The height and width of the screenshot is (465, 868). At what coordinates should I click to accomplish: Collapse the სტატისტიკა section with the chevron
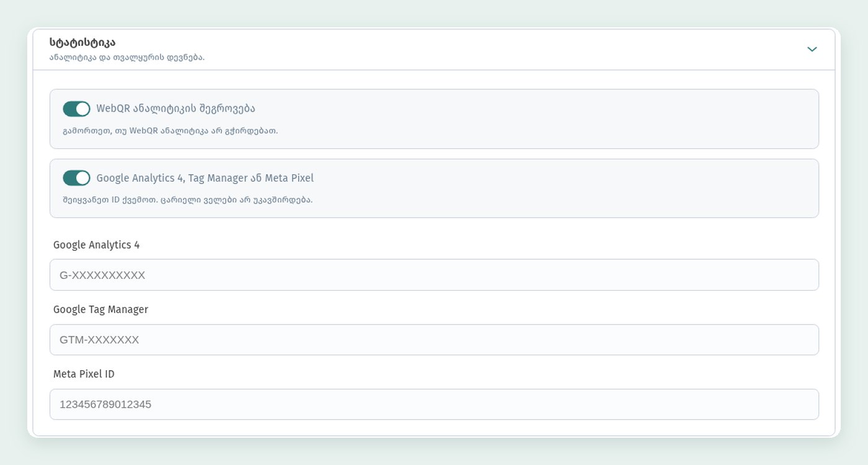[812, 49]
